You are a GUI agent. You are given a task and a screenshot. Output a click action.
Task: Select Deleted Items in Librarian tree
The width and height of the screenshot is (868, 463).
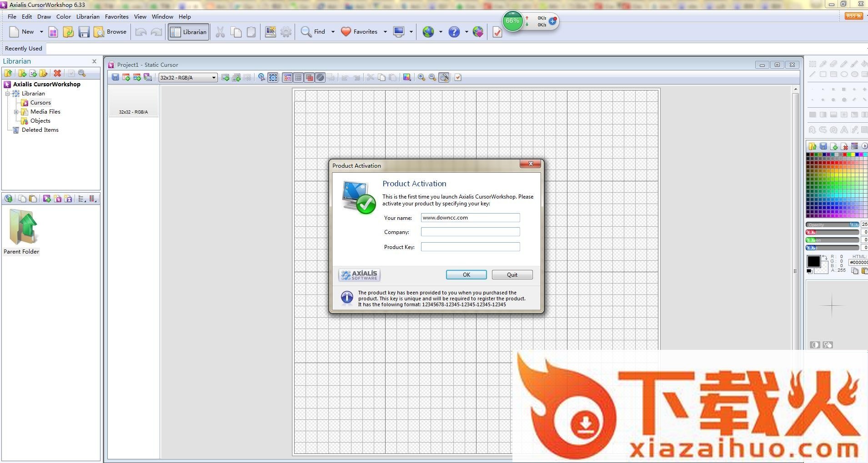pos(40,130)
